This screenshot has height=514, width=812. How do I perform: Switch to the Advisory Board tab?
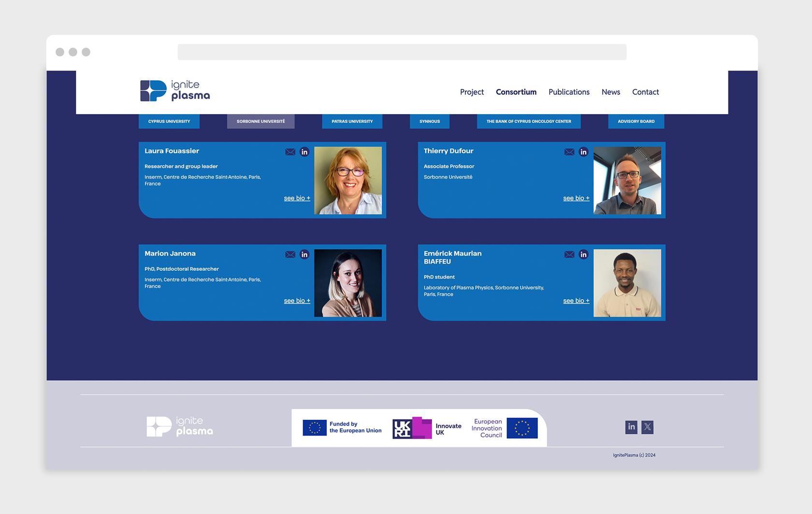pos(636,121)
